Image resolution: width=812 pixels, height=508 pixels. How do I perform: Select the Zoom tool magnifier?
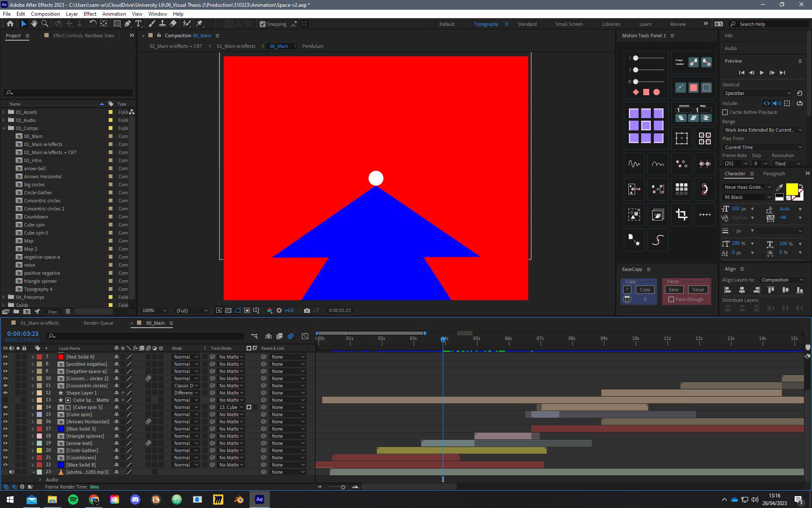point(45,24)
